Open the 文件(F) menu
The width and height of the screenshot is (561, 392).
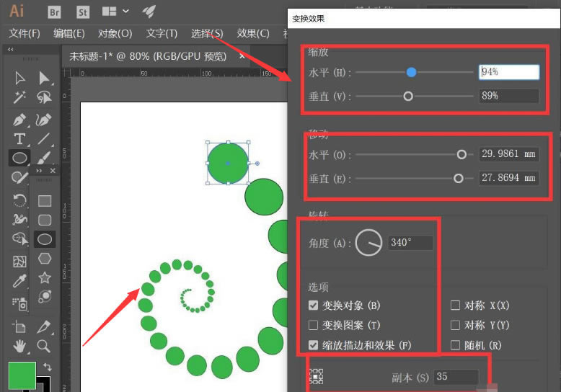coord(25,34)
